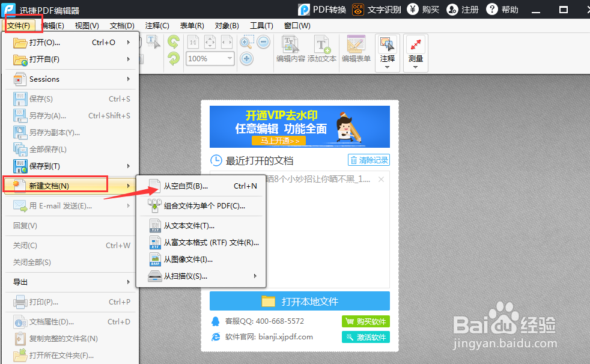Click the 从图像文件(I)... BMP icon
The image size is (590, 364).
tap(155, 259)
